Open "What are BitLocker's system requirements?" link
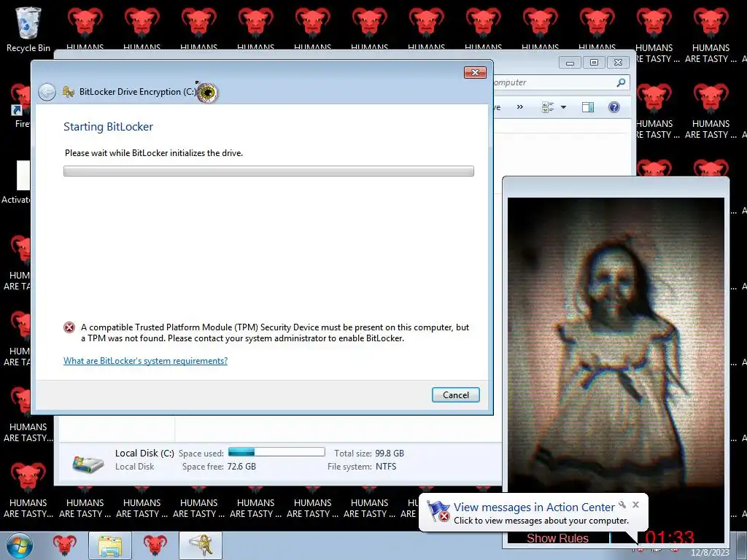Screen dimensions: 747x560 coord(145,361)
